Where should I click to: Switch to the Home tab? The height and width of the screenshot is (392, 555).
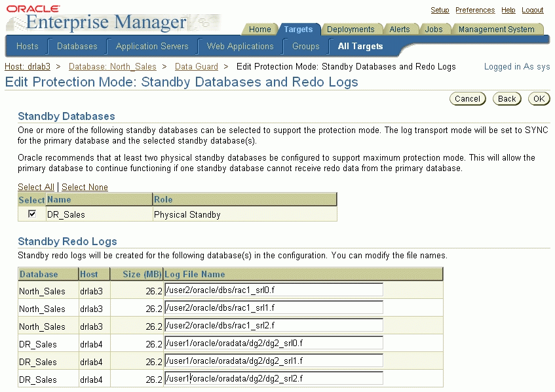[259, 29]
